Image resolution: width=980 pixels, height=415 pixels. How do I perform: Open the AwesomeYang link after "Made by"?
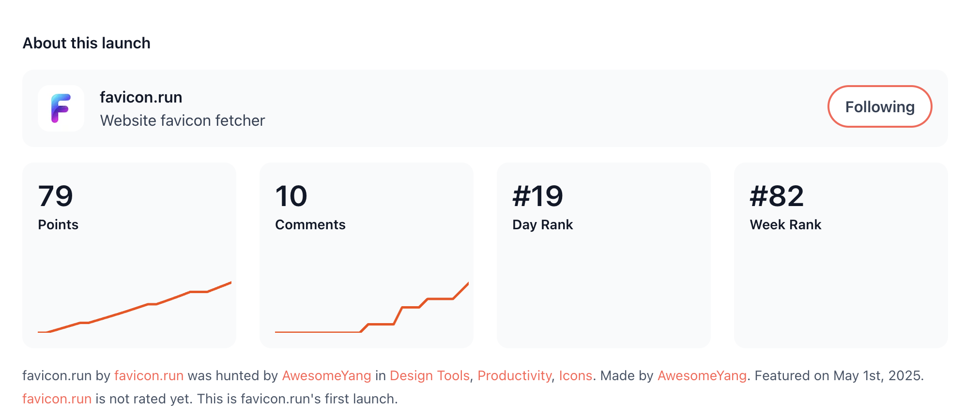tap(702, 376)
